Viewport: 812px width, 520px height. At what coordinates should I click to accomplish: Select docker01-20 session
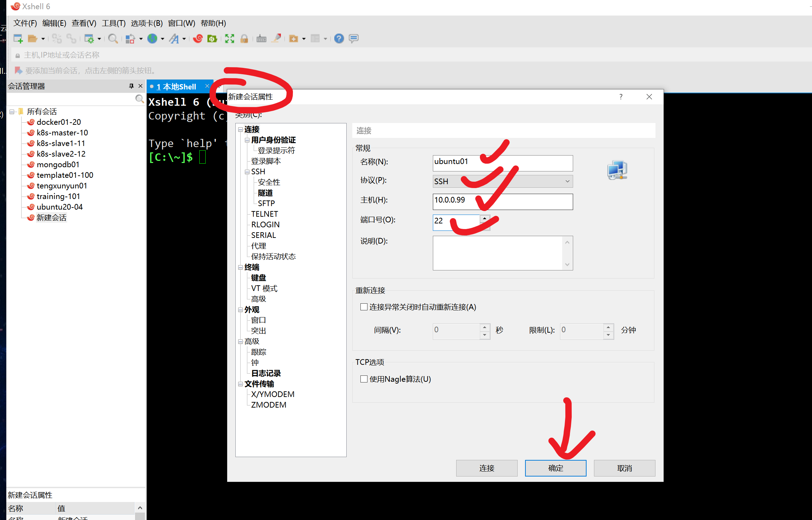click(x=59, y=122)
